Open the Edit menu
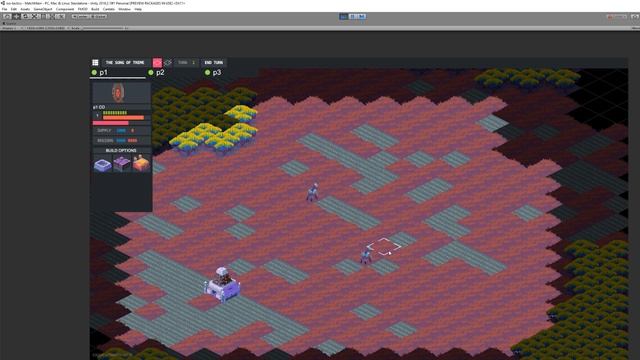 (x=14, y=9)
